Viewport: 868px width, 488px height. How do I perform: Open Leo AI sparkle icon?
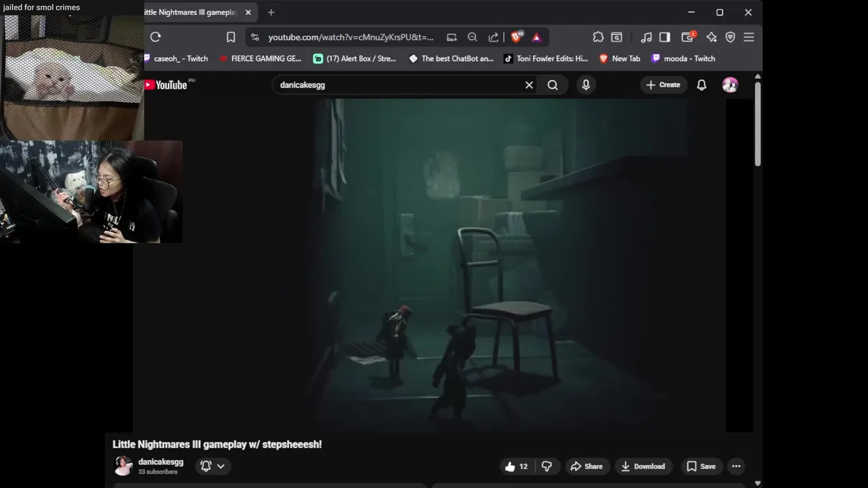click(711, 37)
